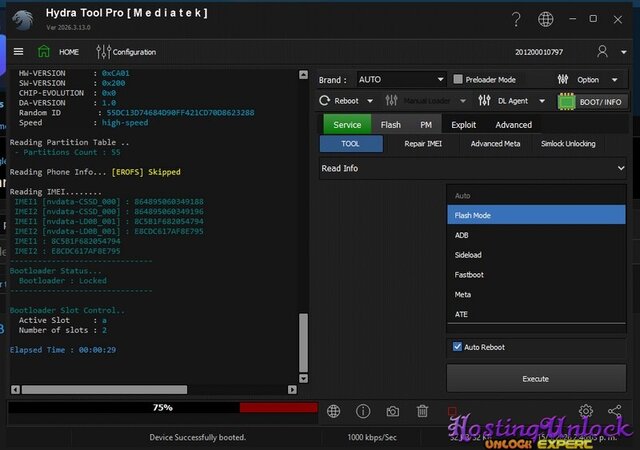Clear the log with the trash icon
The width and height of the screenshot is (640, 450).
point(422,411)
